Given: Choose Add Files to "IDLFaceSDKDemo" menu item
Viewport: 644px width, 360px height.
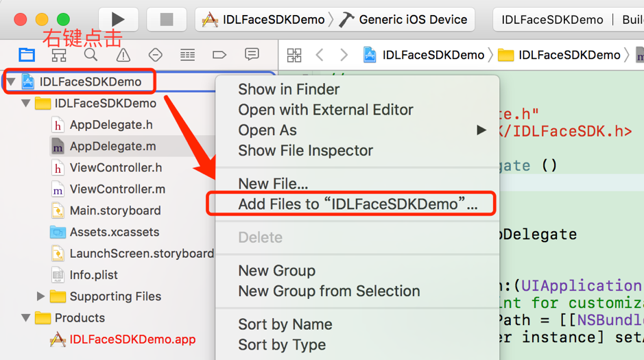Looking at the screenshot, I should click(x=357, y=204).
